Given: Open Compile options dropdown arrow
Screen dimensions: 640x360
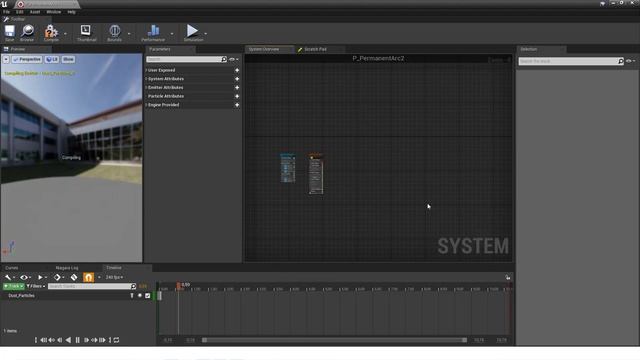Looking at the screenshot, I should pyautogui.click(x=65, y=34).
